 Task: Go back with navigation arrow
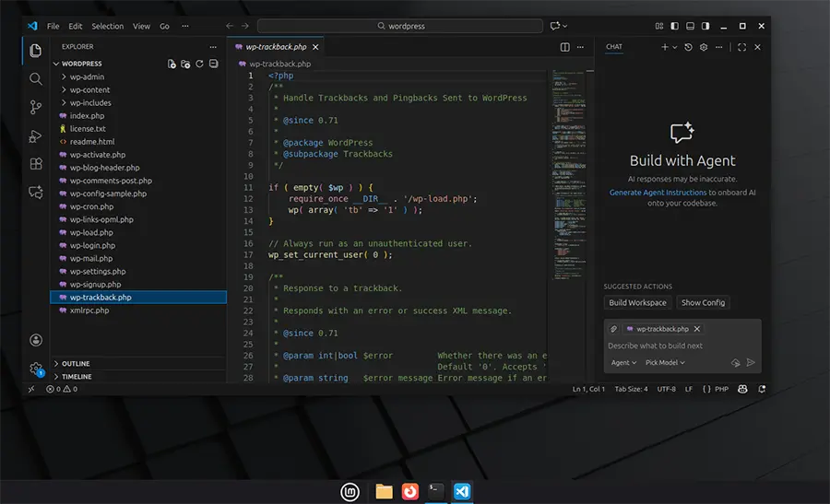230,26
